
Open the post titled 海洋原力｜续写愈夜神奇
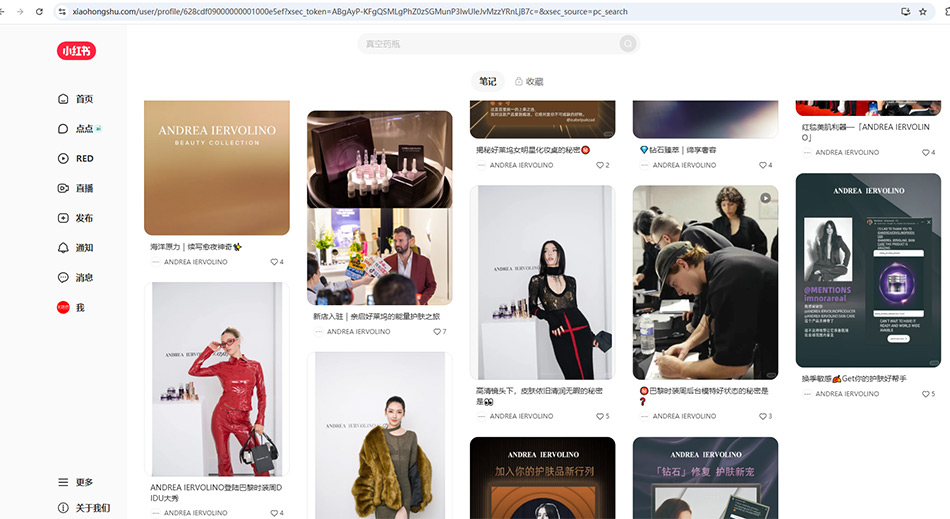pos(196,246)
